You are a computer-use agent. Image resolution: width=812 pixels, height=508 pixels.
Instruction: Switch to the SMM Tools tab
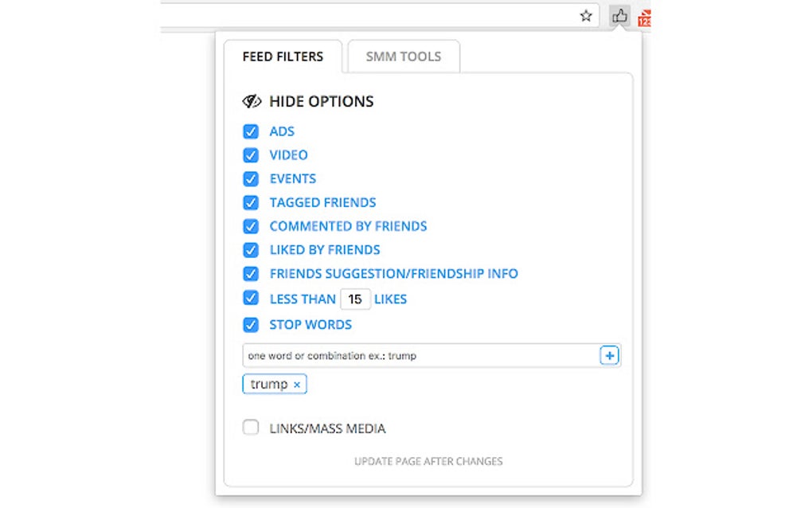(x=403, y=56)
